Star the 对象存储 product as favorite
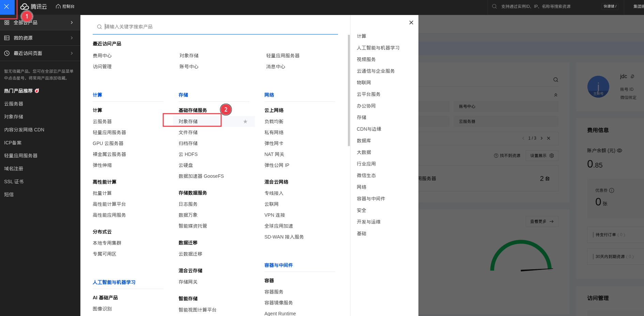 (x=245, y=121)
